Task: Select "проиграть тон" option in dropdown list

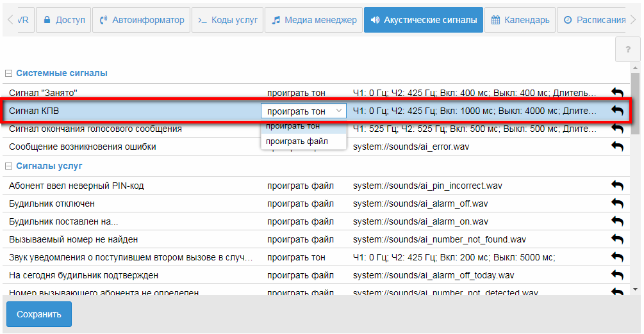Action: [x=293, y=126]
